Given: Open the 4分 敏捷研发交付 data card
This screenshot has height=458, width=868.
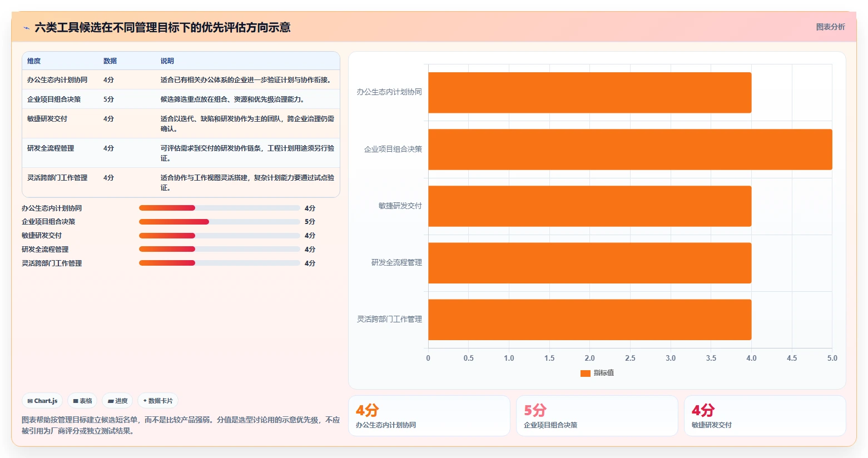Looking at the screenshot, I should tap(765, 416).
